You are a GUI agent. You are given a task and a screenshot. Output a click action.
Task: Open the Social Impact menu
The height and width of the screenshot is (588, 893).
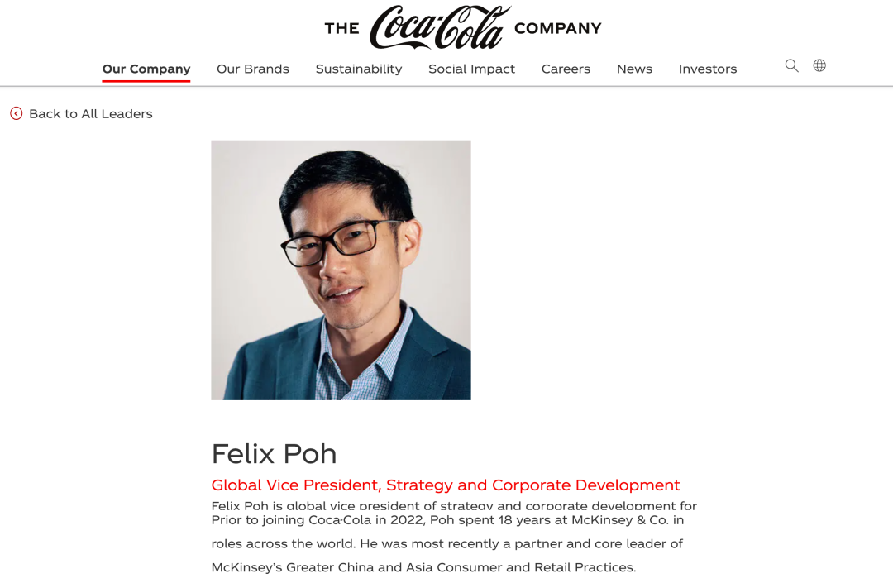tap(471, 69)
